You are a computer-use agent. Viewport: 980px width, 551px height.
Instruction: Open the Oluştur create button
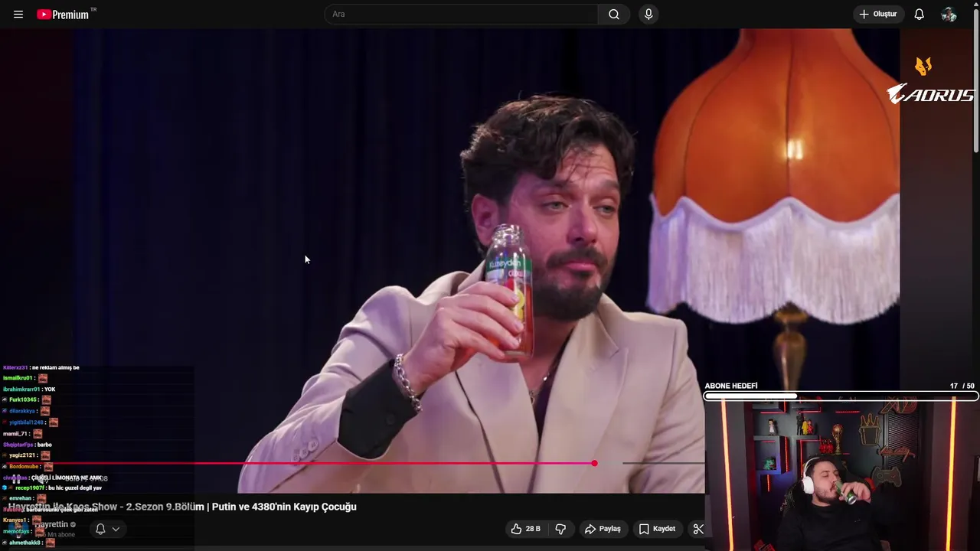tap(878, 15)
